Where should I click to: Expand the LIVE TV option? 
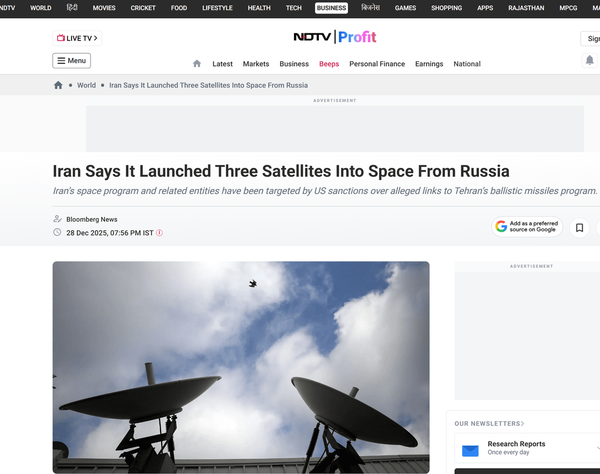point(77,38)
